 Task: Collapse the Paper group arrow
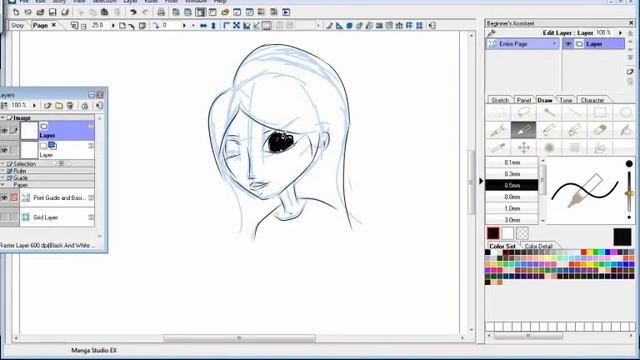coord(2,185)
